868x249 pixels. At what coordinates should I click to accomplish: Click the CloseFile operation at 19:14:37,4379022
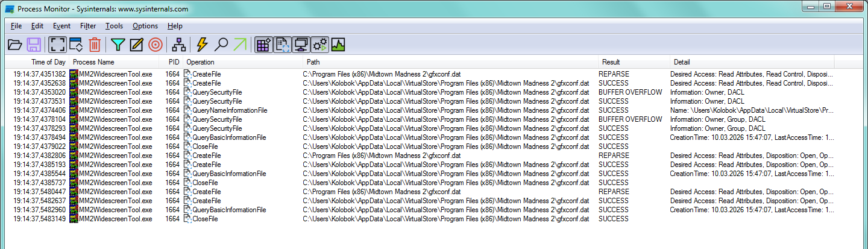205,147
